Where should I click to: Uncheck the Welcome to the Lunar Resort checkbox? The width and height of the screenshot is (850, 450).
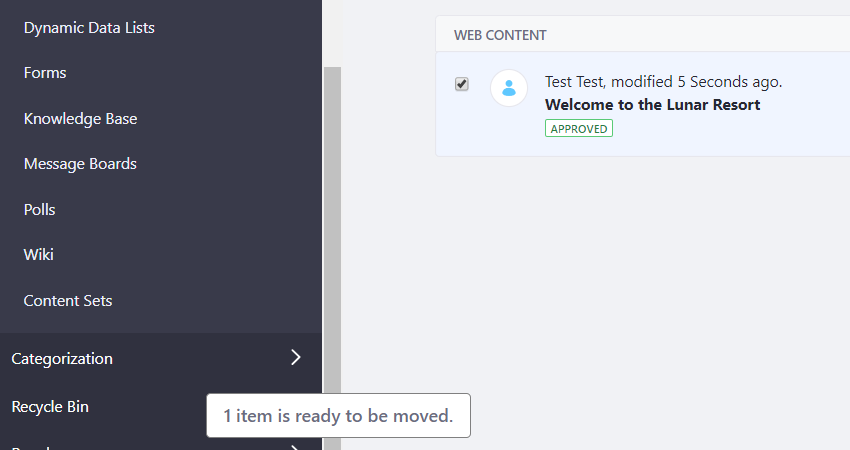point(461,84)
